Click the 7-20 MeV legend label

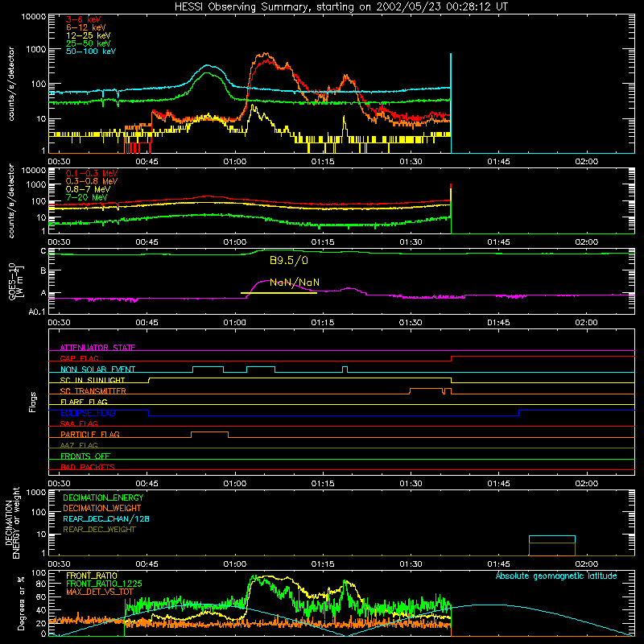coord(87,197)
